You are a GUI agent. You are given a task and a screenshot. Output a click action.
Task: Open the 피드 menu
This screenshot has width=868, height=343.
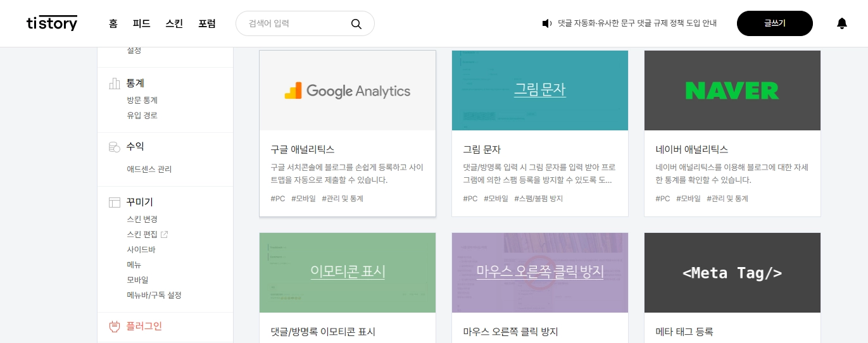click(x=141, y=23)
